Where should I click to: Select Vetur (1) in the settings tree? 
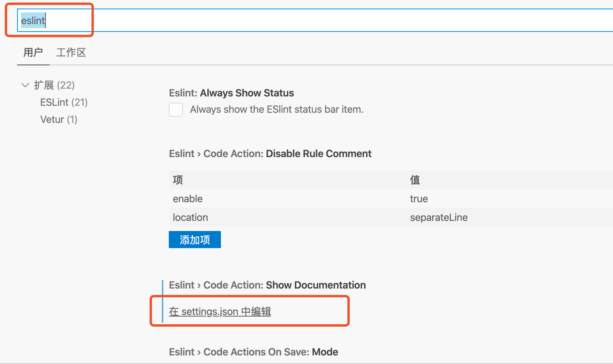click(59, 119)
